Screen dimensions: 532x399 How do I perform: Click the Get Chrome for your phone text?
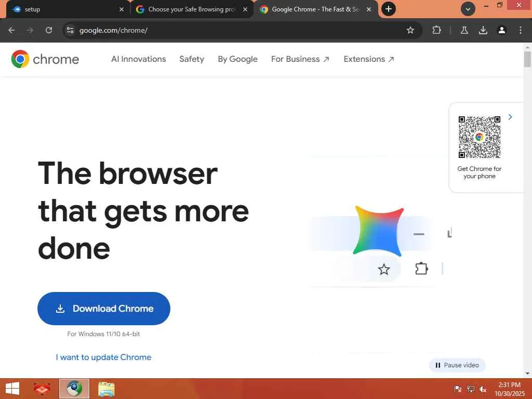coord(480,172)
